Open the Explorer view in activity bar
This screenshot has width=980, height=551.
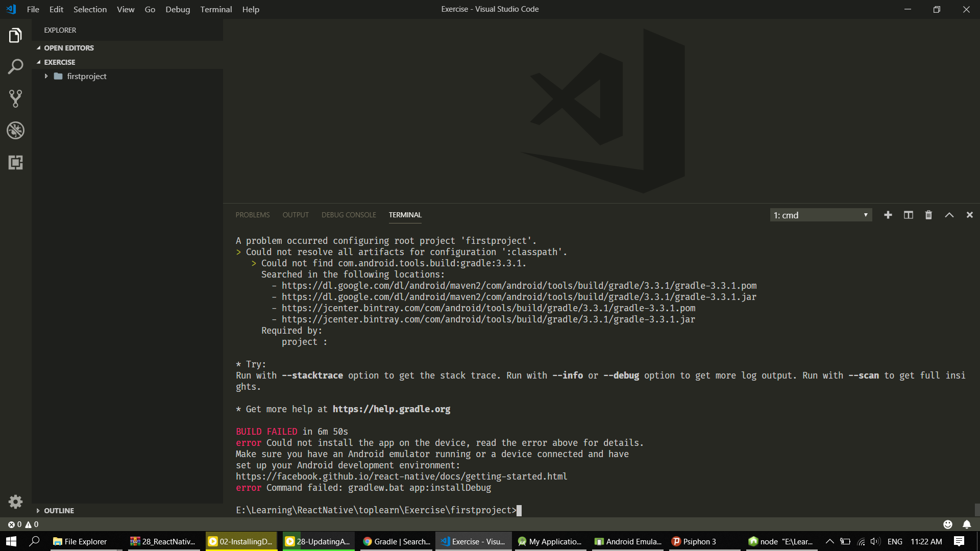coord(15,36)
